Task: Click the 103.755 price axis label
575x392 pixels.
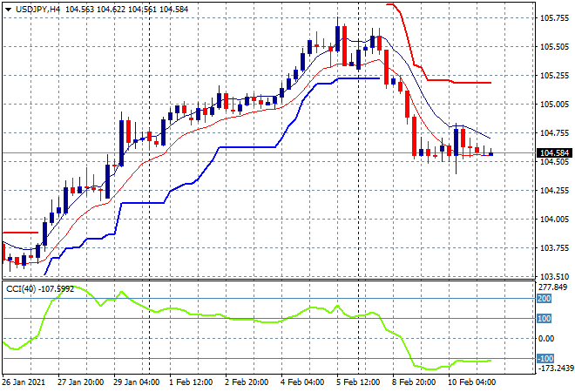Action: tap(554, 248)
